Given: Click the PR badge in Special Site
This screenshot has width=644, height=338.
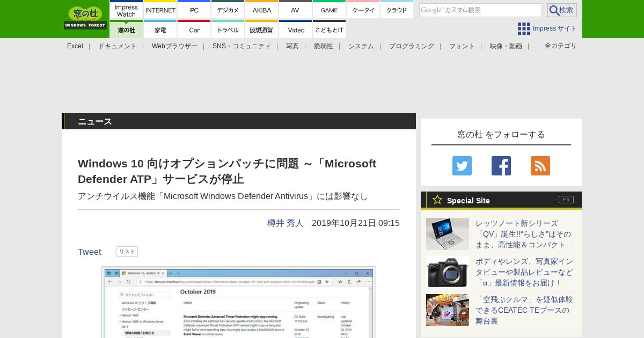Looking at the screenshot, I should coord(566,200).
